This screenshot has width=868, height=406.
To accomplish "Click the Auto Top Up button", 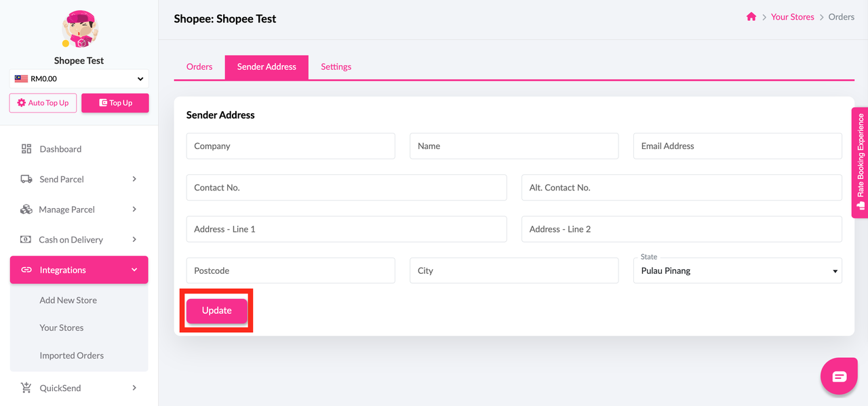I will click(x=43, y=103).
